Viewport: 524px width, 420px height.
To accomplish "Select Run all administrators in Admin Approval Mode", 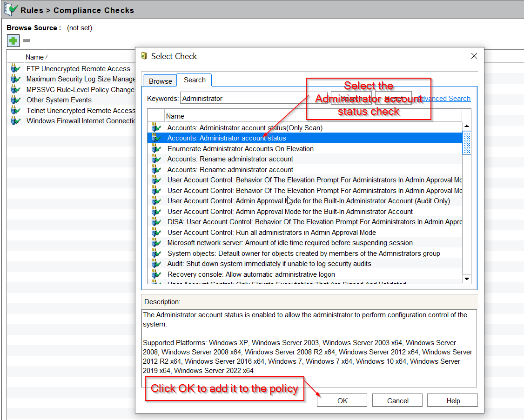I will (305, 232).
